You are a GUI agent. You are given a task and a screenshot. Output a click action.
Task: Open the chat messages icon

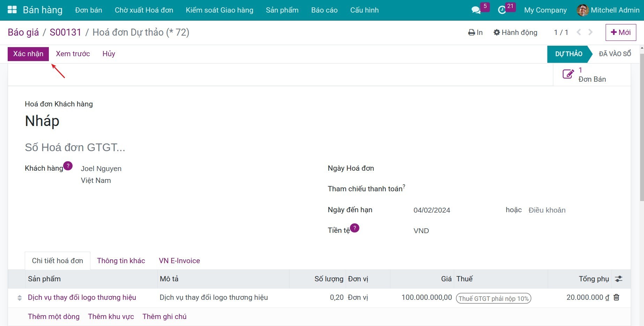pos(476,10)
